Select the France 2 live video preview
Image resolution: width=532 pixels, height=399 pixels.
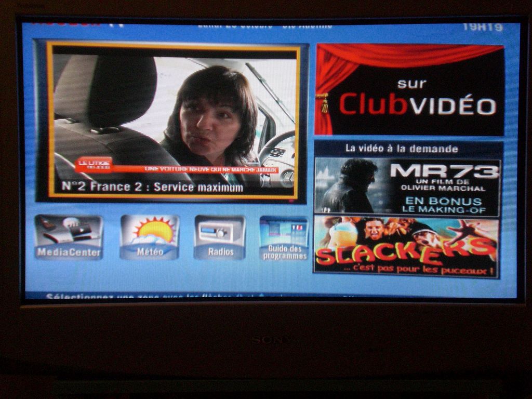tap(173, 120)
